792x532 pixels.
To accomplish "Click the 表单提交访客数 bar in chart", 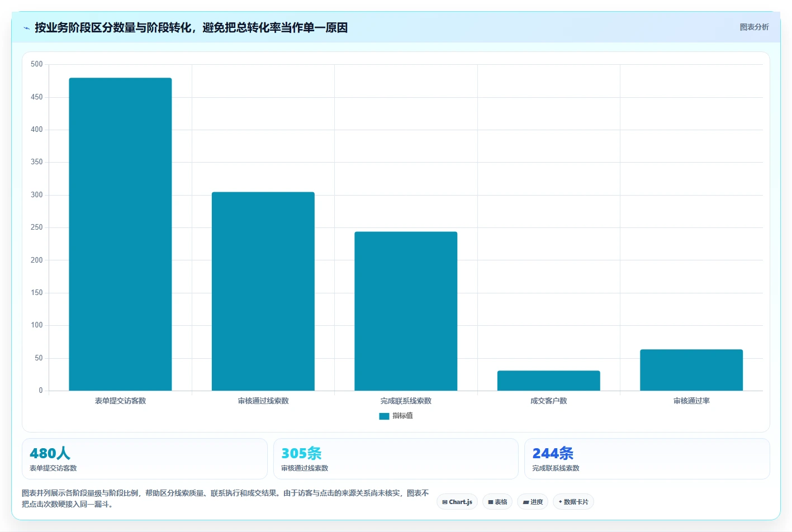I will 120,234.
